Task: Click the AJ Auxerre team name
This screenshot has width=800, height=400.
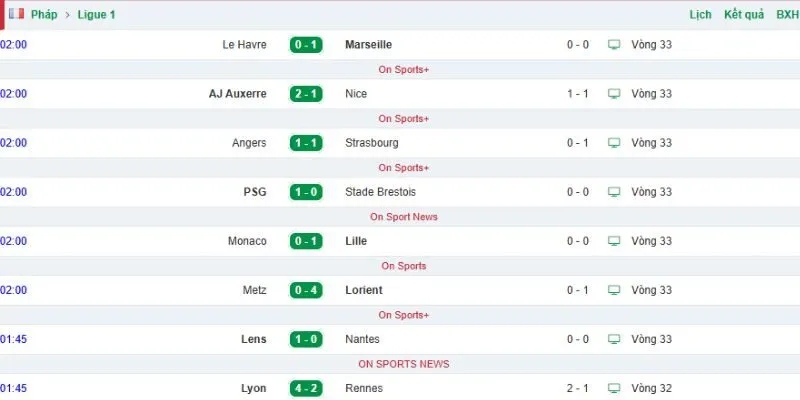Action: [x=238, y=94]
